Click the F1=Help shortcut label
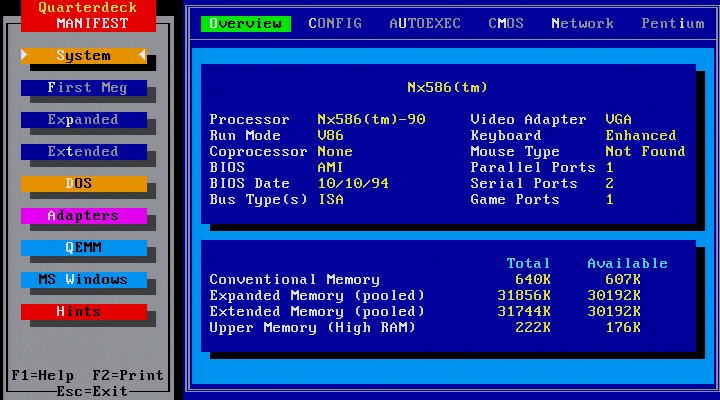The image size is (720, 400). click(43, 376)
